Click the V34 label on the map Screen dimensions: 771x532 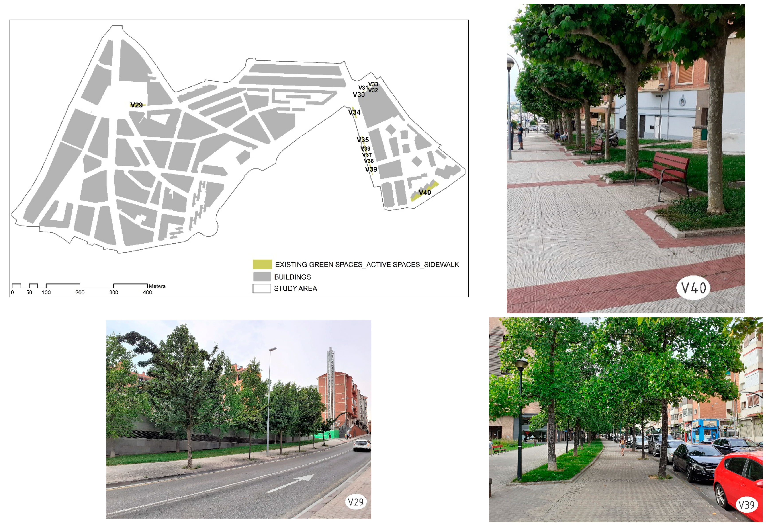coord(354,112)
